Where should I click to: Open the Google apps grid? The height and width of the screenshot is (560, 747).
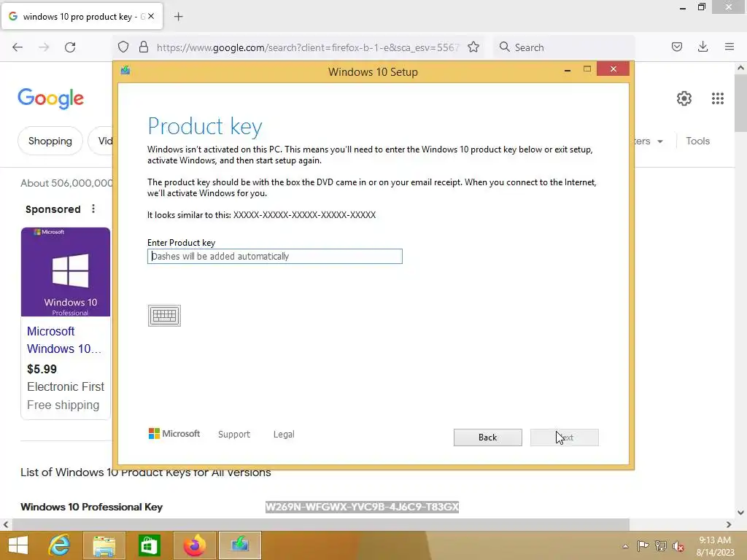pyautogui.click(x=718, y=98)
